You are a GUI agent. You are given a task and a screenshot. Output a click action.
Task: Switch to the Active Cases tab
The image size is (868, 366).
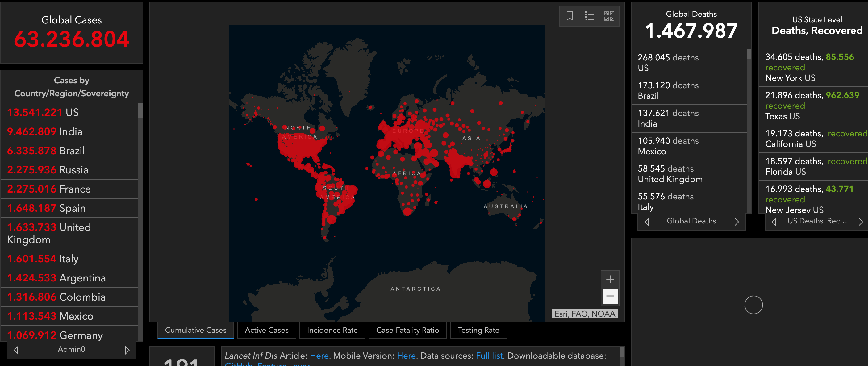pos(266,330)
